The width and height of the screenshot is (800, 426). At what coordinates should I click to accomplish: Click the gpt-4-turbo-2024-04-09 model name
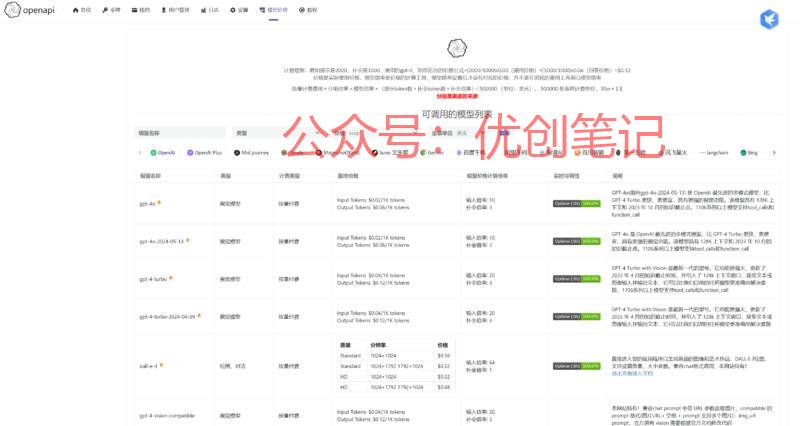point(167,317)
